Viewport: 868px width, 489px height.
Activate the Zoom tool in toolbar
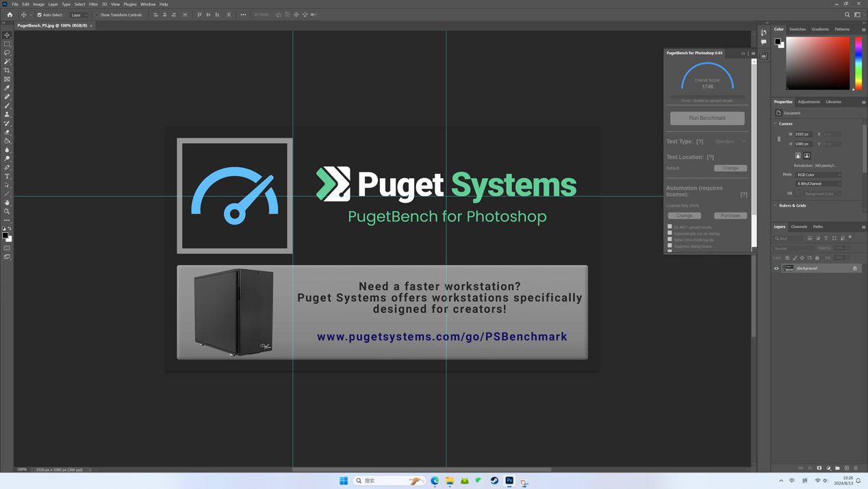(8, 212)
